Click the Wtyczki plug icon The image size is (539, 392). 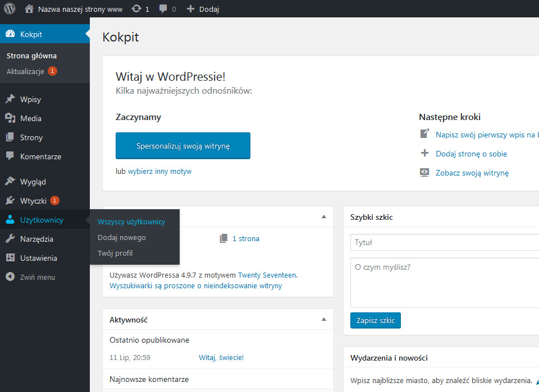tap(10, 200)
